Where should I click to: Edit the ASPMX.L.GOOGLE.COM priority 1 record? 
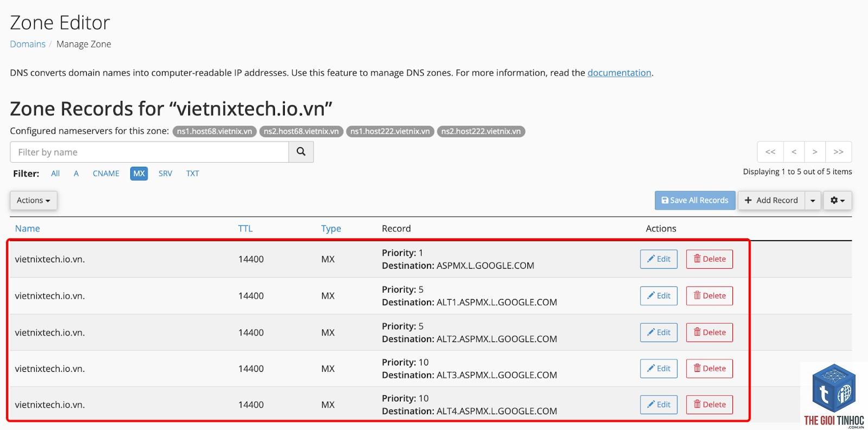click(x=659, y=259)
